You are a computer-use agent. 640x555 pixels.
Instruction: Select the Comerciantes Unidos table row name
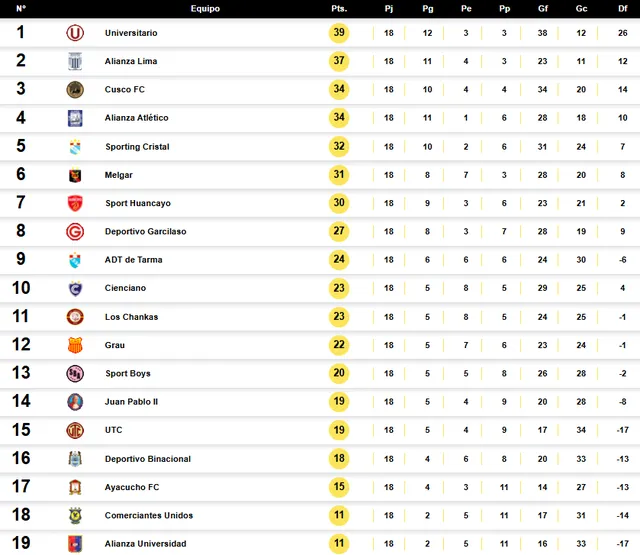pos(149,515)
